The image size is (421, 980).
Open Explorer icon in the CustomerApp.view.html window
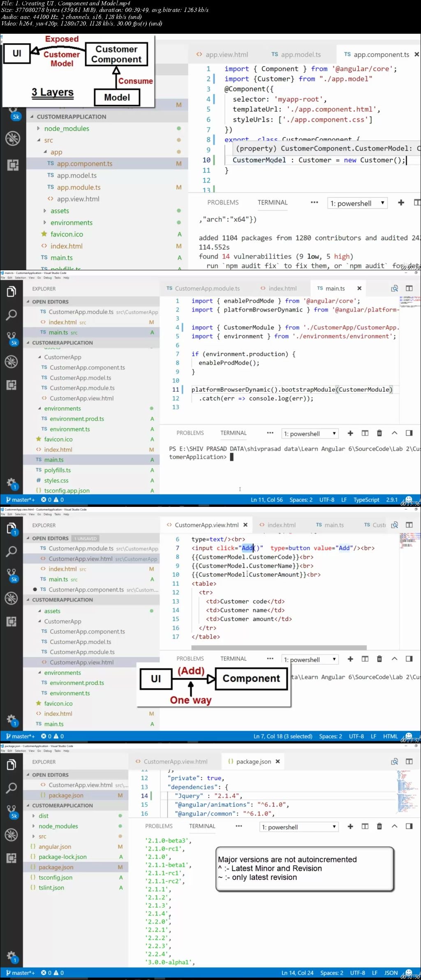coord(11,528)
